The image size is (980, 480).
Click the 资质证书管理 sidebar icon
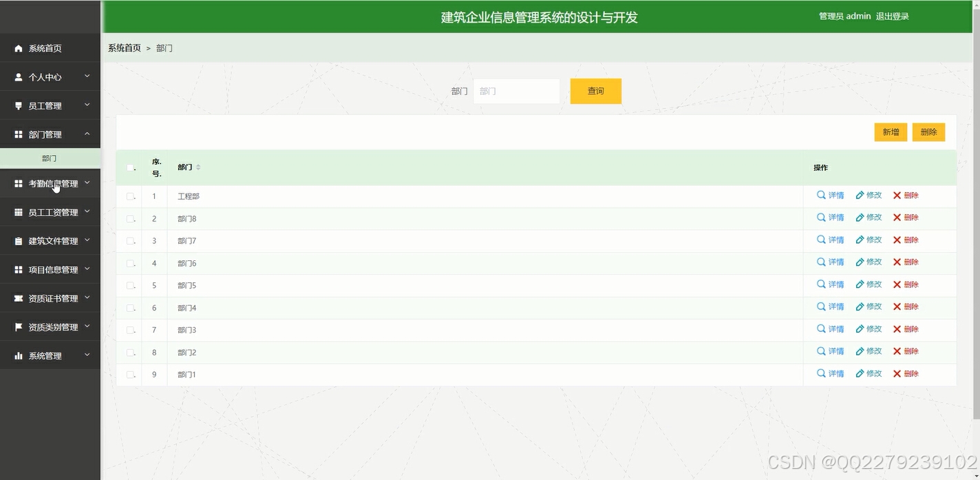point(17,298)
